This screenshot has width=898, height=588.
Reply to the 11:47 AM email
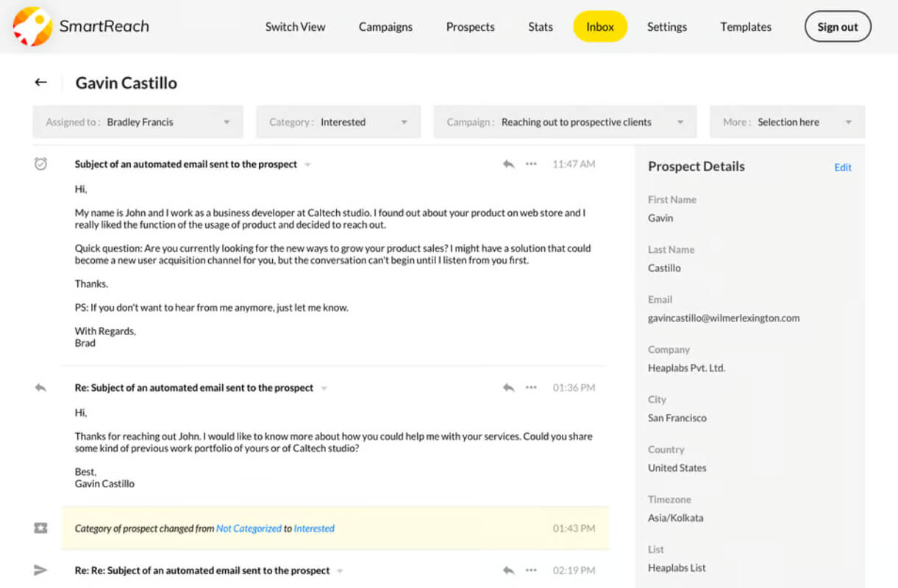(x=508, y=164)
